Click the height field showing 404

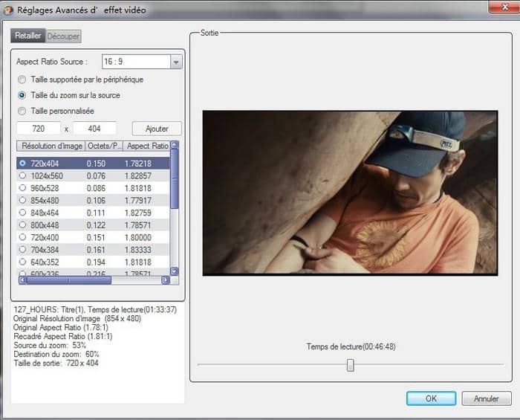(x=94, y=129)
